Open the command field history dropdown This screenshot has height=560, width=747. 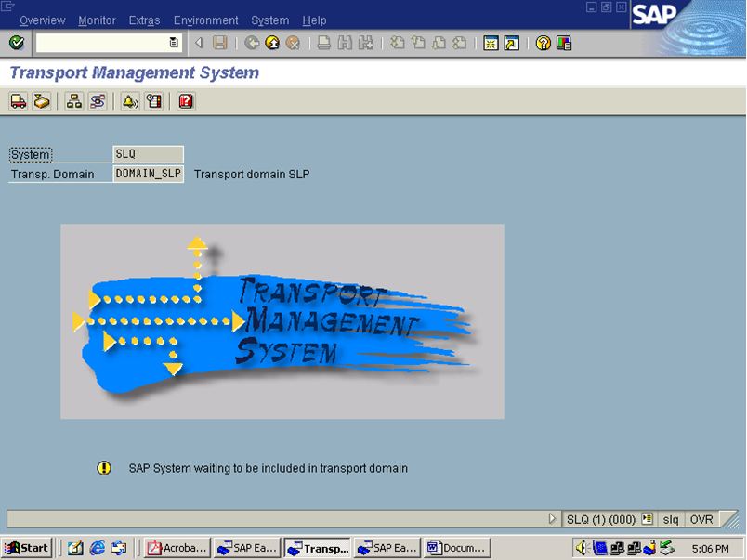coord(174,43)
